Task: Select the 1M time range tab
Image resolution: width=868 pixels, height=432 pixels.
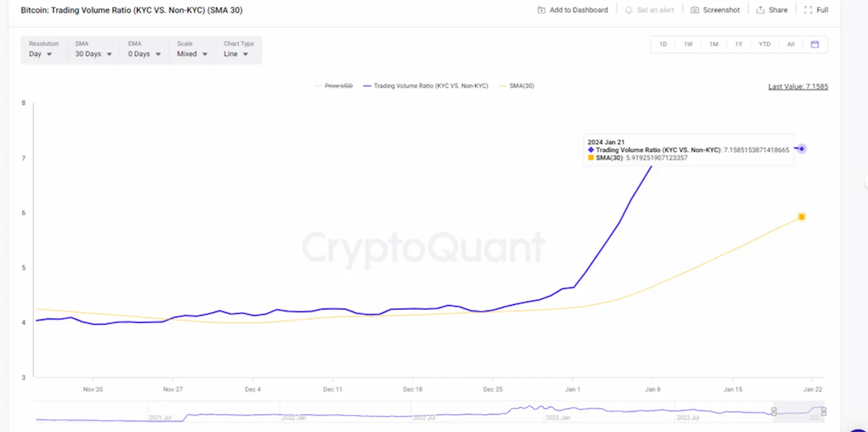Action: click(713, 44)
